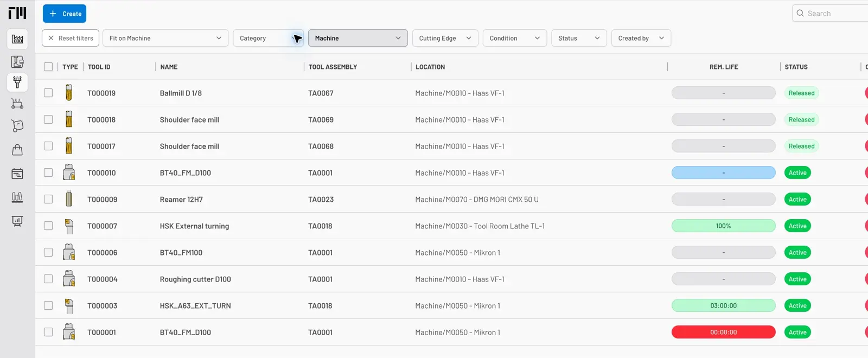Expand the Created by filter dropdown
The width and height of the screenshot is (868, 358).
pos(641,38)
